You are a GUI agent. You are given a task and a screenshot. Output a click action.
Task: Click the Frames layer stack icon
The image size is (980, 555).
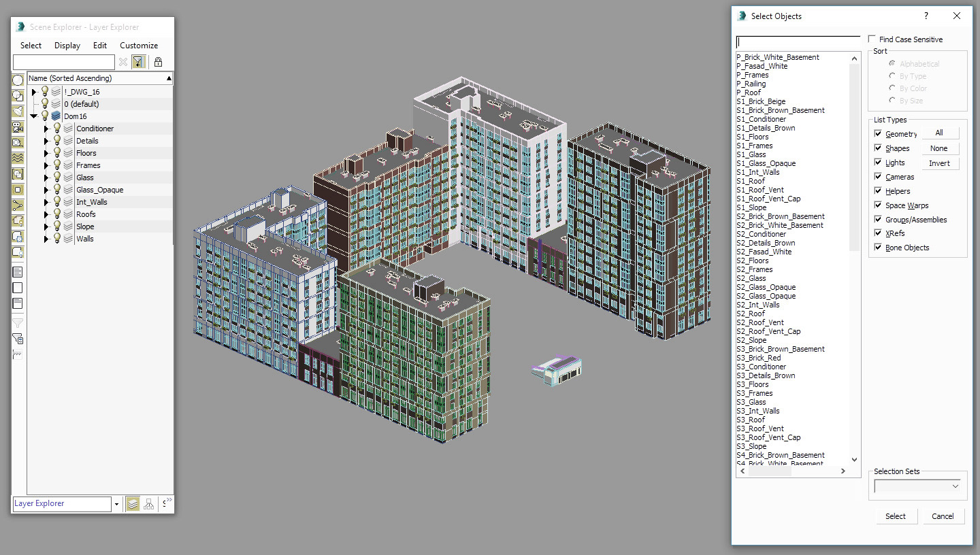pos(68,165)
